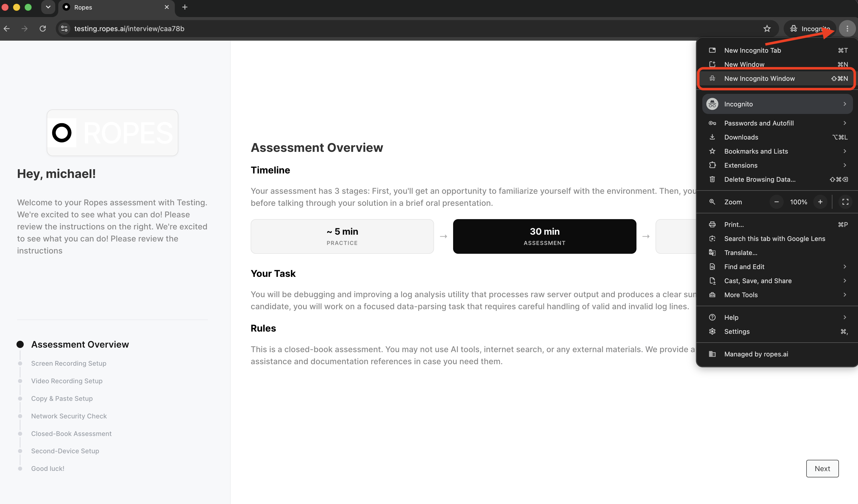The height and width of the screenshot is (504, 858).
Task: Open a new tab with plus button
Action: [x=185, y=7]
